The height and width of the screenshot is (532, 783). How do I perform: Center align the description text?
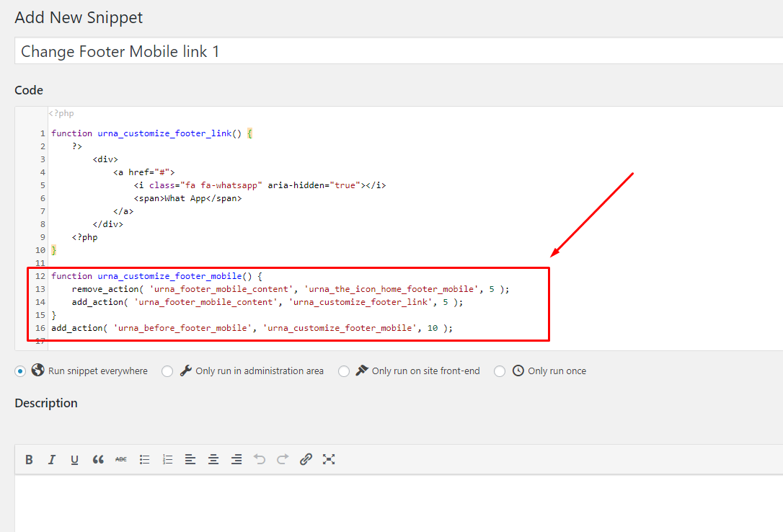pyautogui.click(x=213, y=460)
